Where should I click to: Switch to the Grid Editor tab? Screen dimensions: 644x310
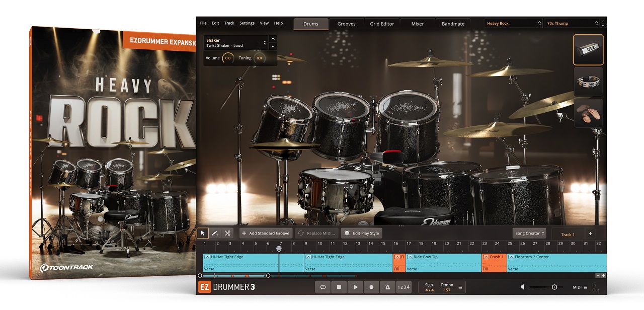tap(382, 24)
